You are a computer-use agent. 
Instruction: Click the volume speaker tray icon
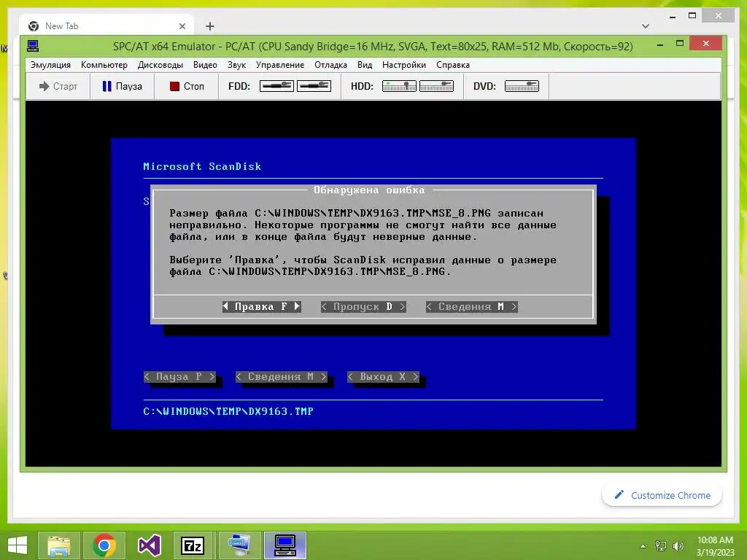[678, 545]
